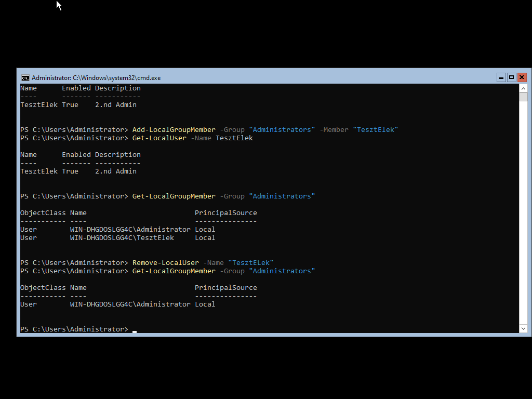Click the Add-LocalGroupMember command text
The image size is (532, 399).
174,130
